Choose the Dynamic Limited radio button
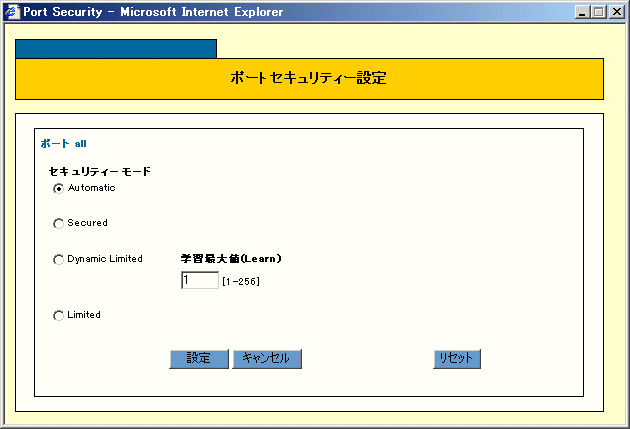The height and width of the screenshot is (429, 630). (59, 259)
